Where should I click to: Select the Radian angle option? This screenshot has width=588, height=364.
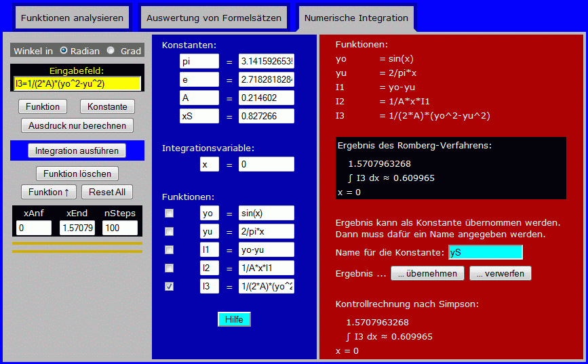click(x=64, y=51)
